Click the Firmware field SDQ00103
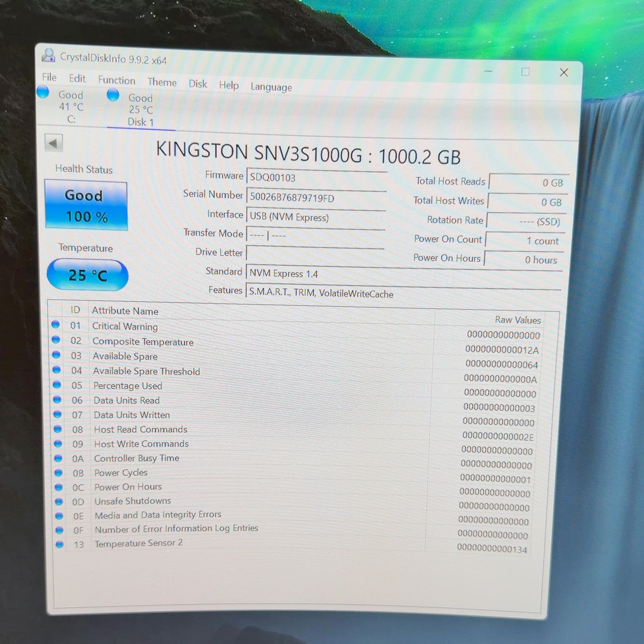644x644 pixels. coord(316,179)
